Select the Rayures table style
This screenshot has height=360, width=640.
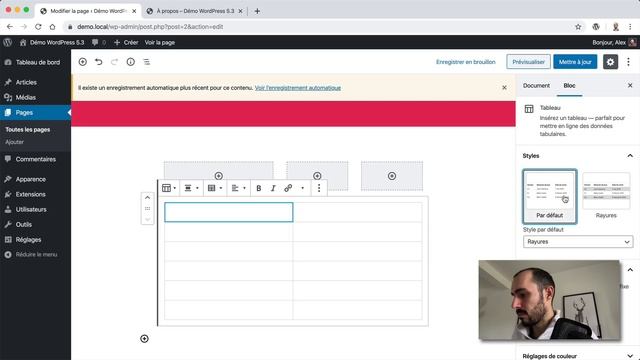click(606, 196)
